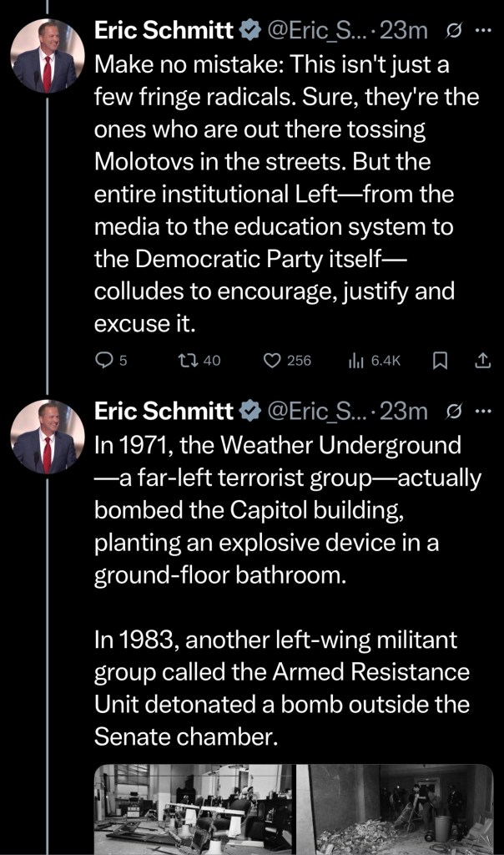The height and width of the screenshot is (855, 504).
Task: Bookmark the 'Make no mistake' tweet
Action: tap(441, 361)
